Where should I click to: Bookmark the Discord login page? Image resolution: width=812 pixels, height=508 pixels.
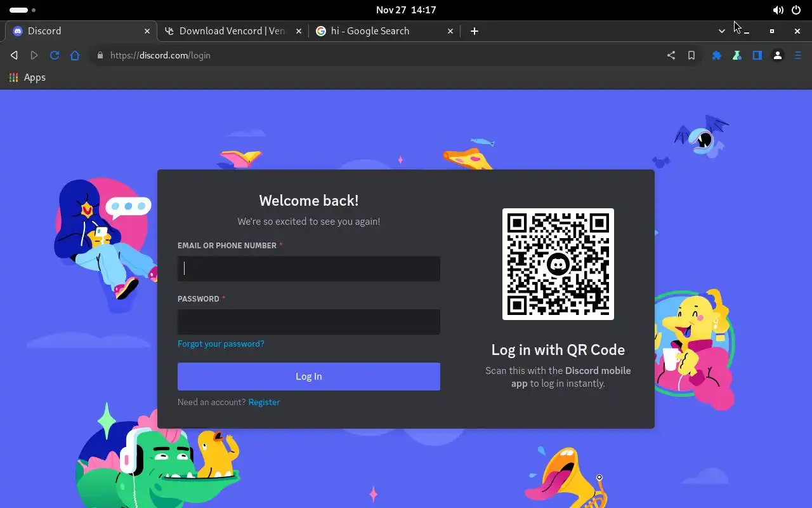[691, 55]
